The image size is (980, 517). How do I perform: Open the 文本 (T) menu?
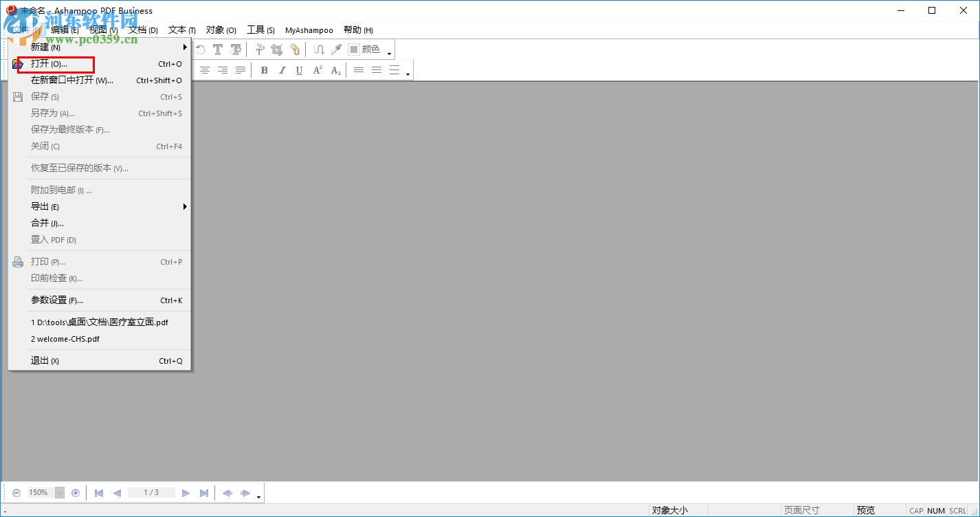click(x=182, y=30)
